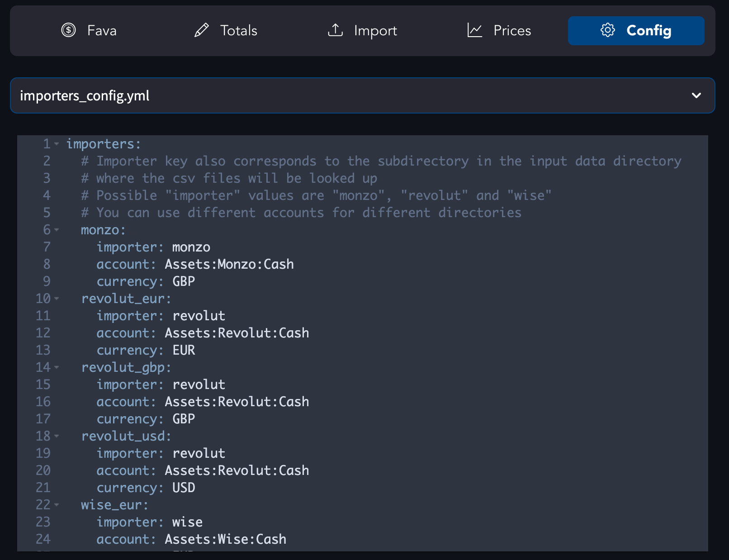Image resolution: width=729 pixels, height=560 pixels.
Task: Click line number 11 in the gutter
Action: point(43,316)
